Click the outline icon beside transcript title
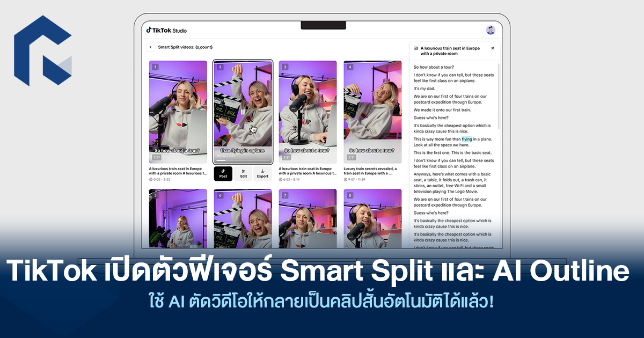 coord(415,48)
